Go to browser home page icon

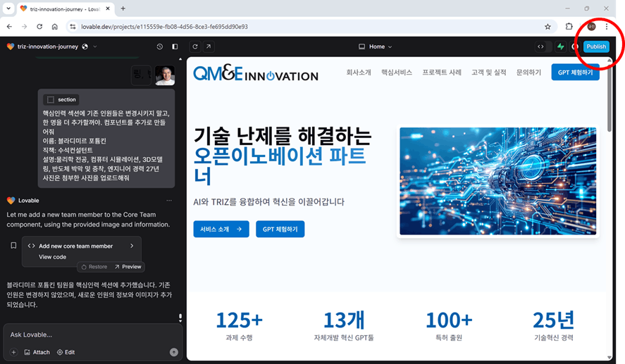(54, 26)
